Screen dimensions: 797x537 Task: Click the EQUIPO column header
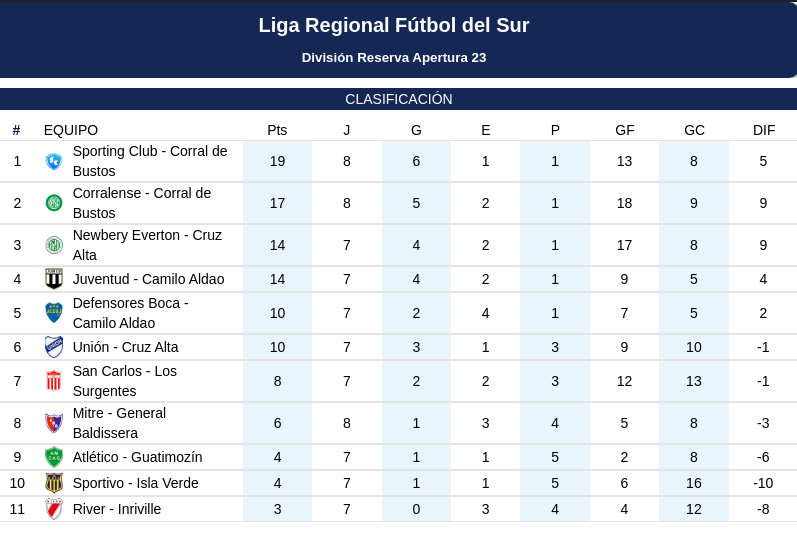71,130
